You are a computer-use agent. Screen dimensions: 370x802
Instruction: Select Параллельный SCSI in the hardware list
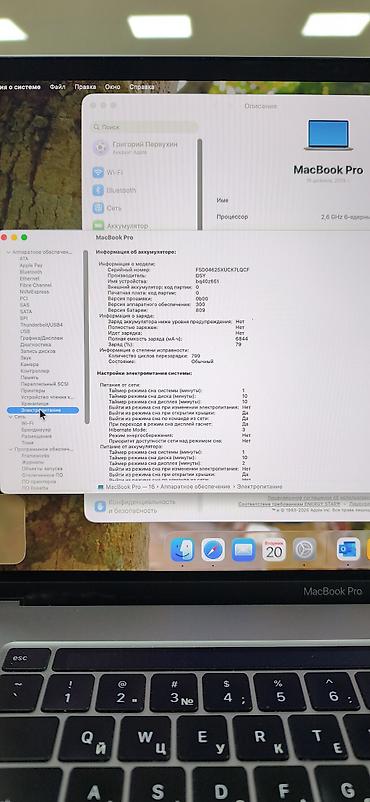pos(44,384)
